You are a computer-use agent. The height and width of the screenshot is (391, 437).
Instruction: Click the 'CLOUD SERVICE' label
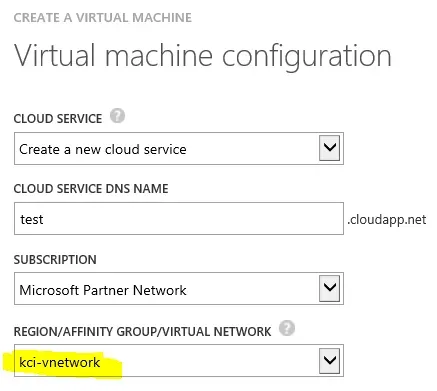point(58,119)
